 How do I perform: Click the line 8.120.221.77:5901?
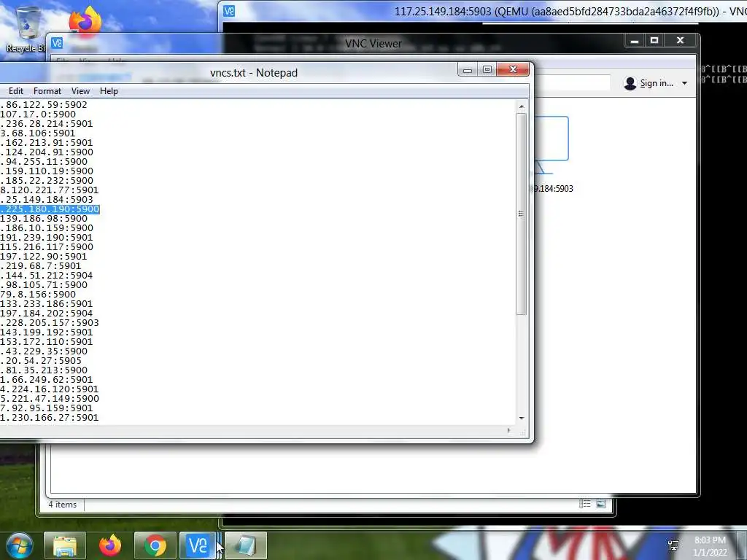50,190
